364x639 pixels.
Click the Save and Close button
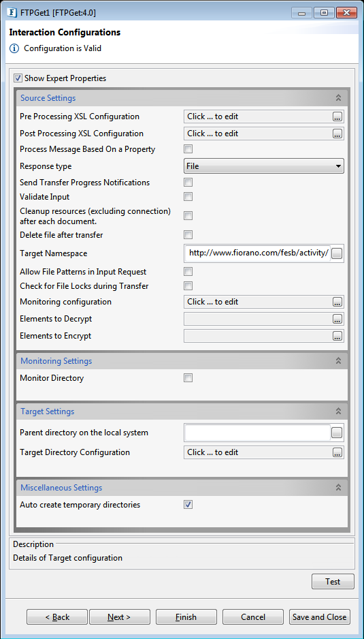(x=319, y=617)
